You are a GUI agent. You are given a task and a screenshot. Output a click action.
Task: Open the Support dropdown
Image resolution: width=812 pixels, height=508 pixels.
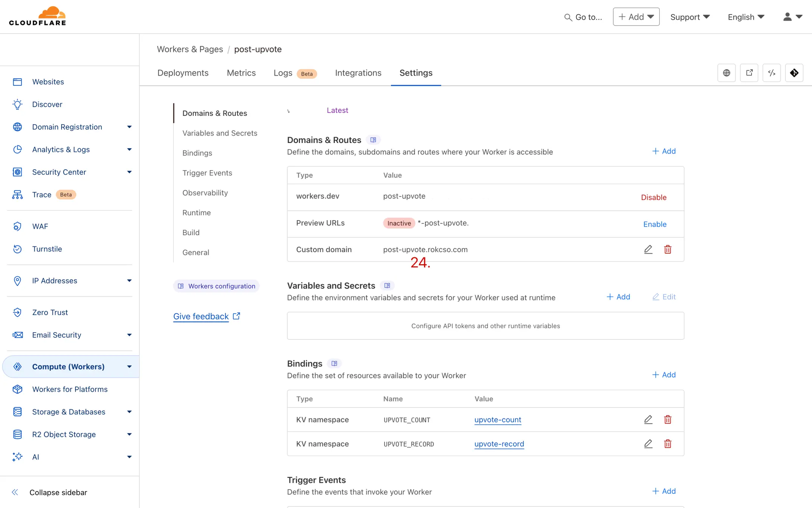[690, 17]
